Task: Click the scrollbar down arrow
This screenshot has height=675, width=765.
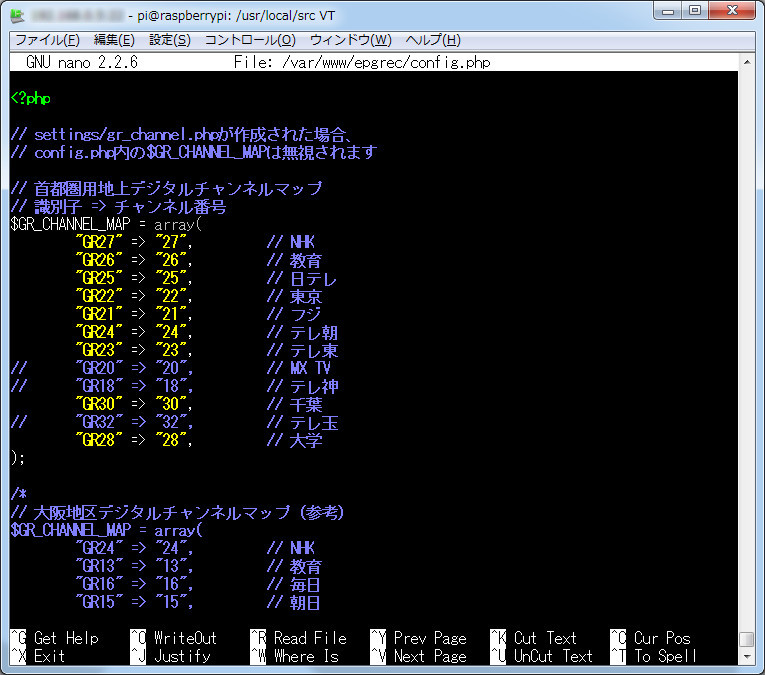Action: pos(747,657)
